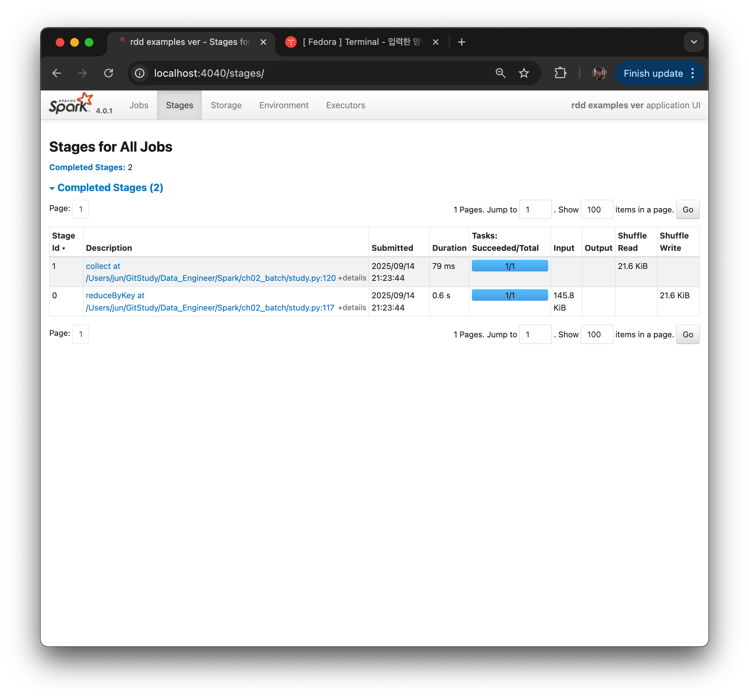Screen dimensions: 749x700
Task: Close the Fedora Terminal tab
Action: coord(436,42)
